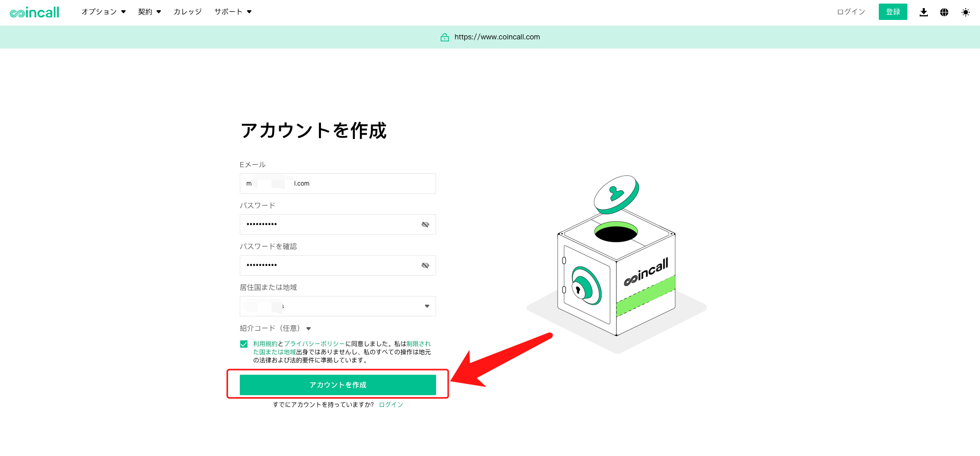Open the オプション dropdown menu
Screen dimensions: 980x456
(103, 12)
